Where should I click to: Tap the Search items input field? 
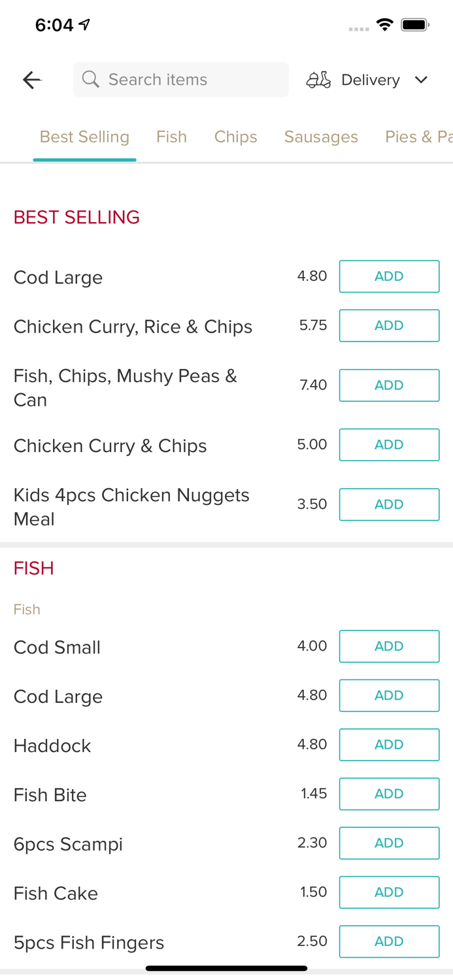(180, 79)
